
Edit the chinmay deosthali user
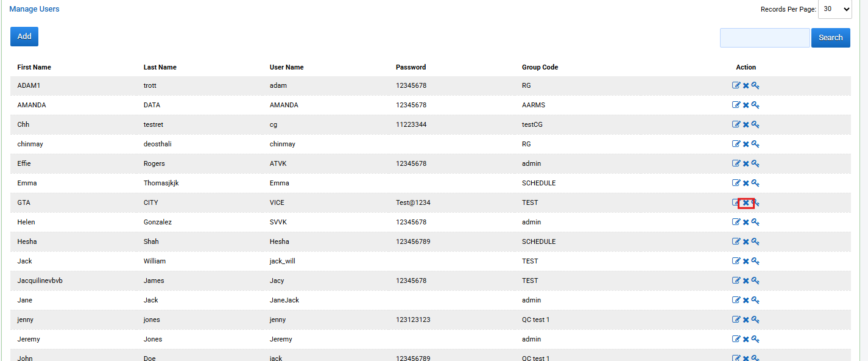coord(736,145)
